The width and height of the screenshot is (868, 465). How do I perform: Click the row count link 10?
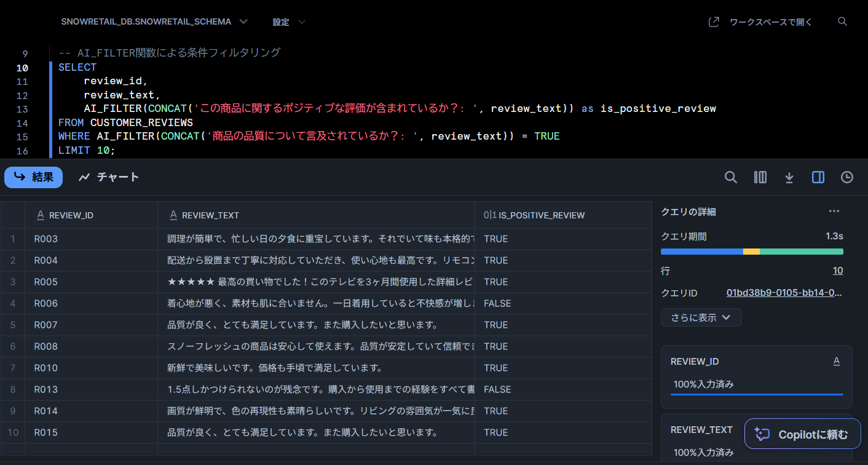[x=838, y=271]
